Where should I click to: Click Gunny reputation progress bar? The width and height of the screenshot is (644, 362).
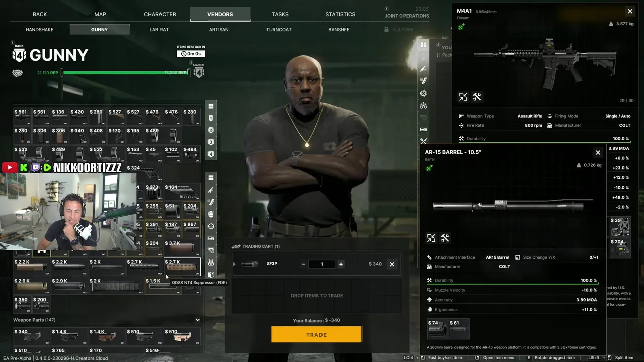tap(125, 73)
